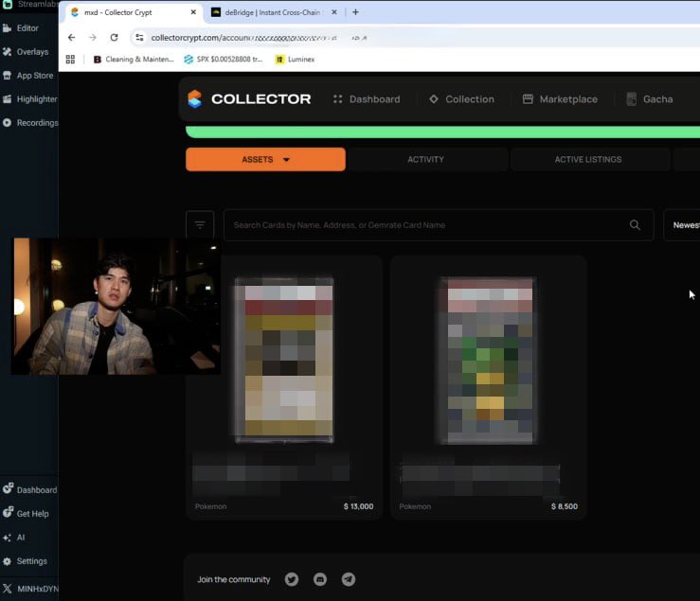
Task: Open the browser apps grid shortcut
Action: coord(70,60)
